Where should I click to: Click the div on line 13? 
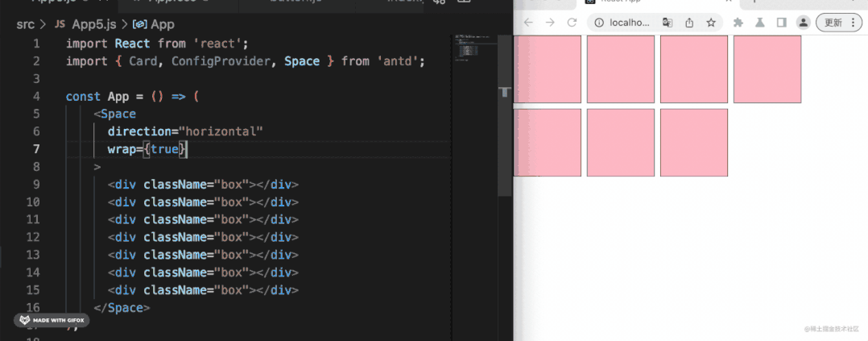(x=203, y=255)
